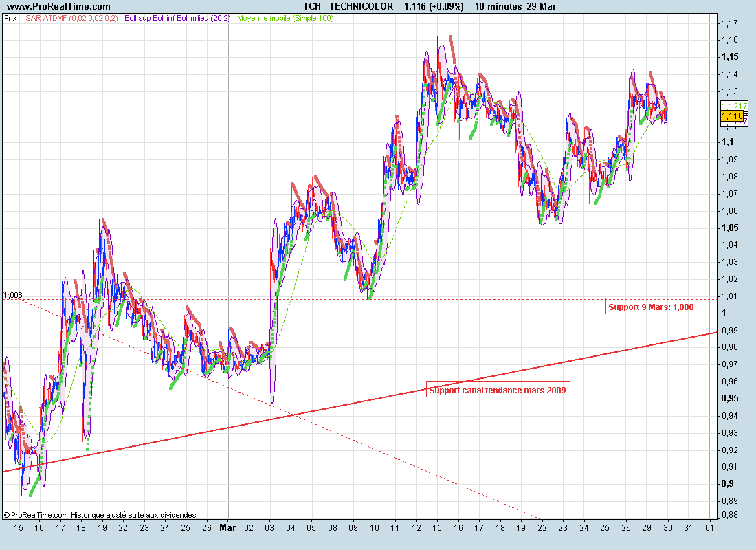
Task: Click the Support 9 Mars: 1,008 annotation box
Action: (652, 307)
